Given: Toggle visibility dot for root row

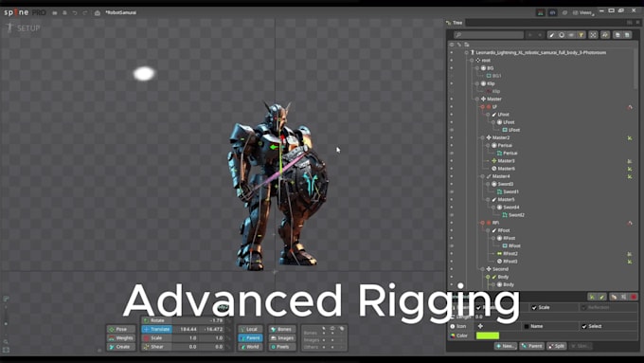Looking at the screenshot, I should tap(452, 61).
